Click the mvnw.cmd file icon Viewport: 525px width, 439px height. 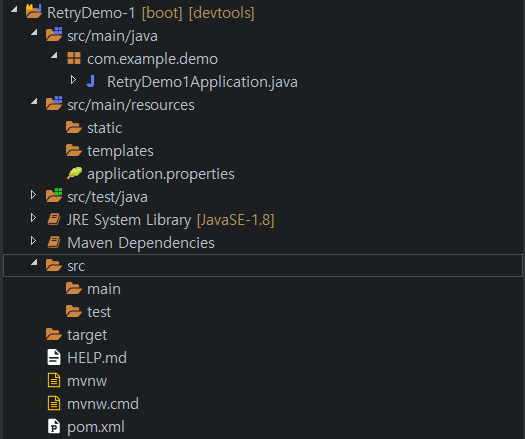54,403
